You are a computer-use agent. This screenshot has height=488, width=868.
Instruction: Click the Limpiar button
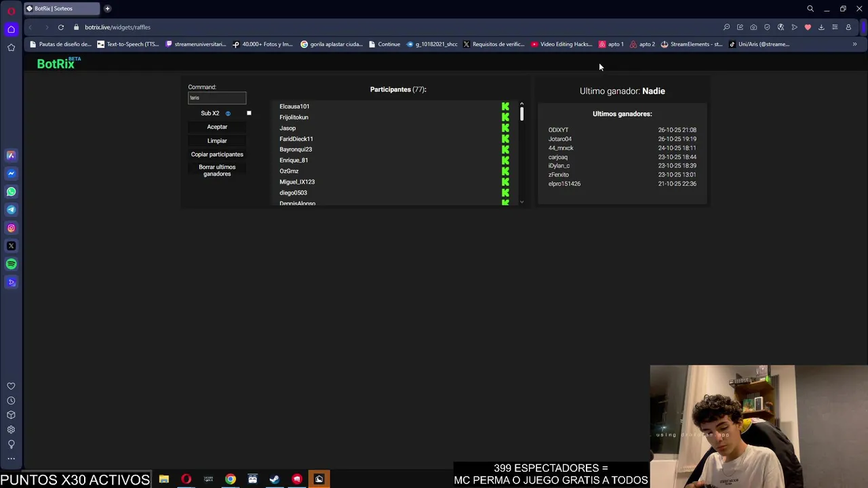point(217,140)
